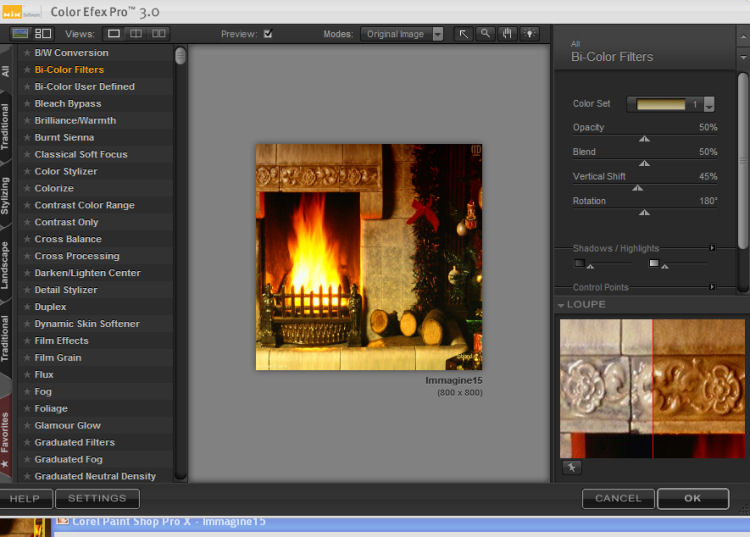Switch to the Landscape category tab
750x537 pixels.
(x=5, y=265)
